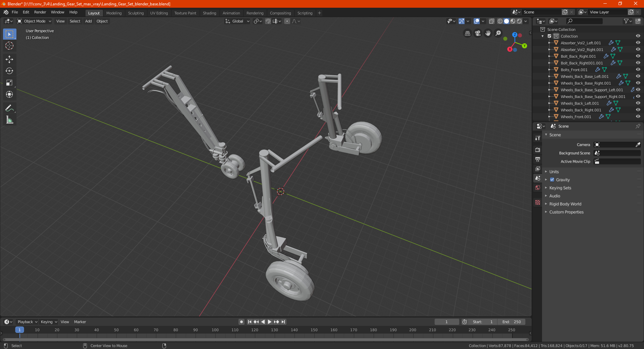Switch to camera view in viewport
The width and height of the screenshot is (644, 349).
point(478,33)
